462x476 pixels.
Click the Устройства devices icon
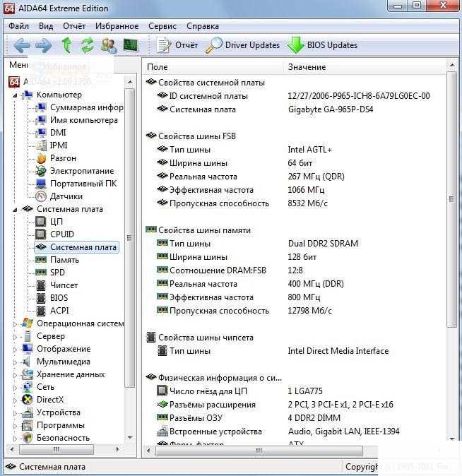click(28, 413)
